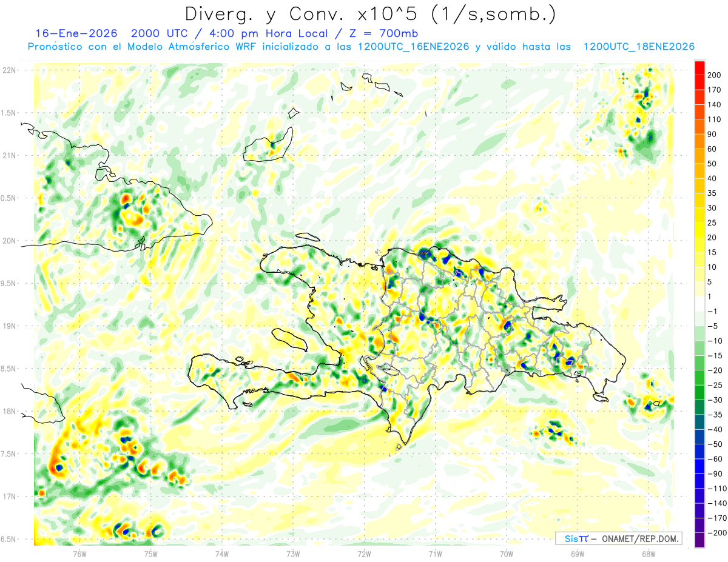Image resolution: width=728 pixels, height=562 pixels.
Task: Select the initialization time "1200UTC_16ENE2026"
Action: pos(414,47)
